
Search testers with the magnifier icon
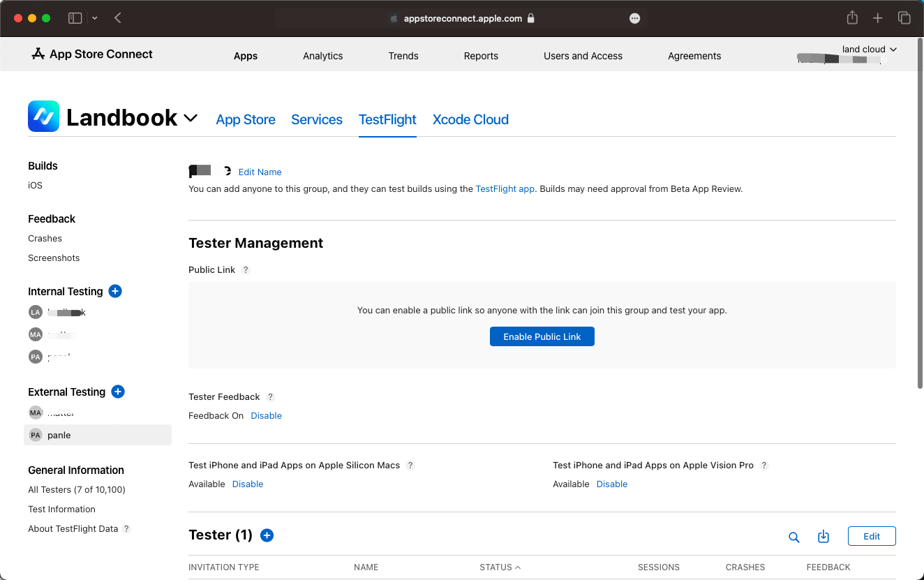[x=793, y=537]
